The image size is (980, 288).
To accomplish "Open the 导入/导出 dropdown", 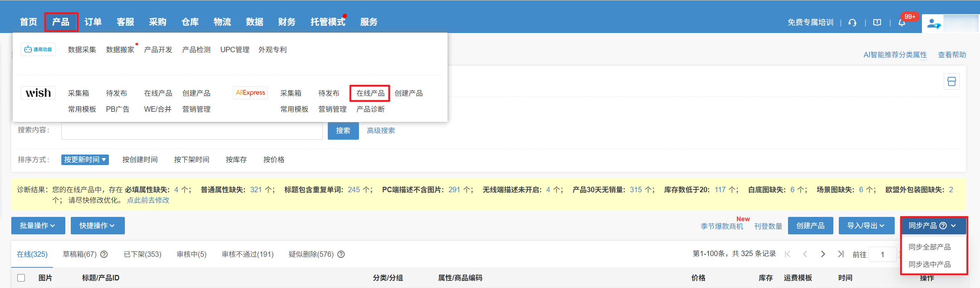I will [866, 226].
